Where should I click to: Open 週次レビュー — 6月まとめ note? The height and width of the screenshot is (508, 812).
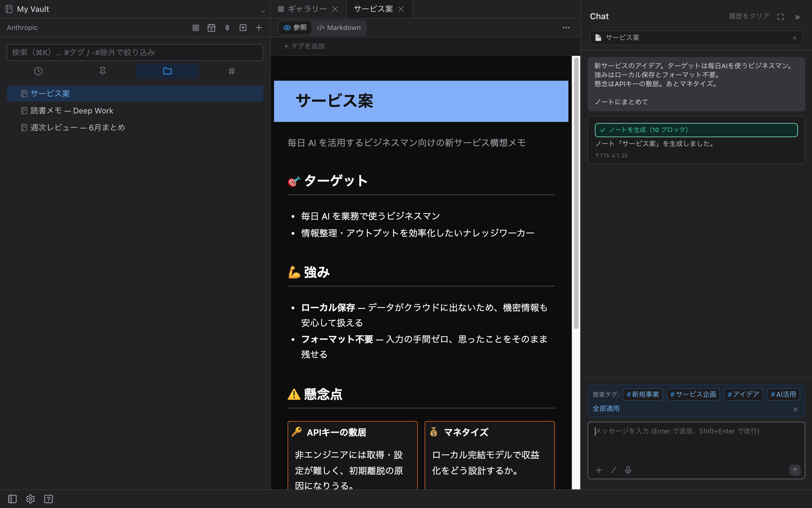135,127
